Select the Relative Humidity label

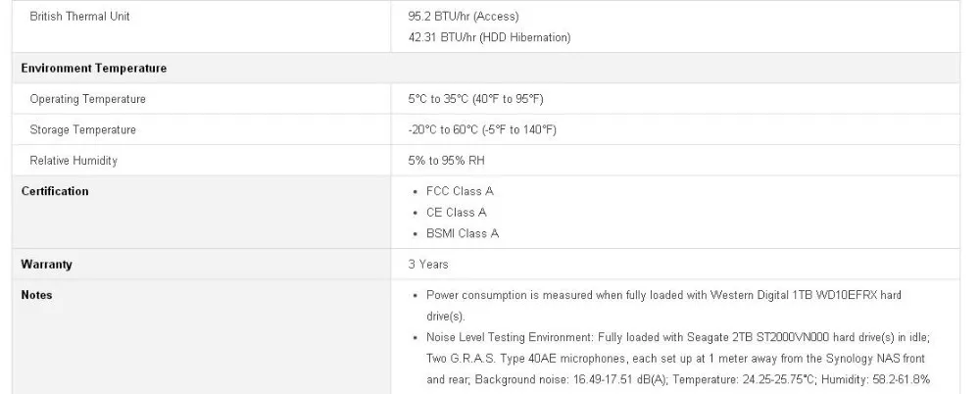pos(73,160)
